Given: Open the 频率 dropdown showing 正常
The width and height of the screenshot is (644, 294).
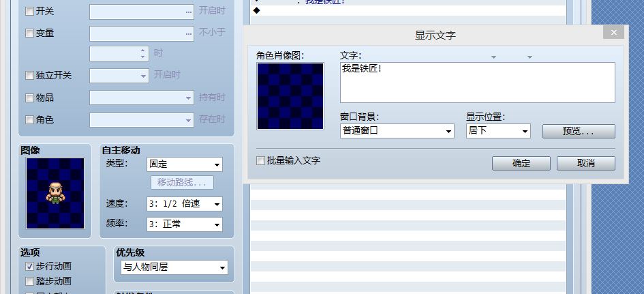Looking at the screenshot, I should [x=185, y=224].
